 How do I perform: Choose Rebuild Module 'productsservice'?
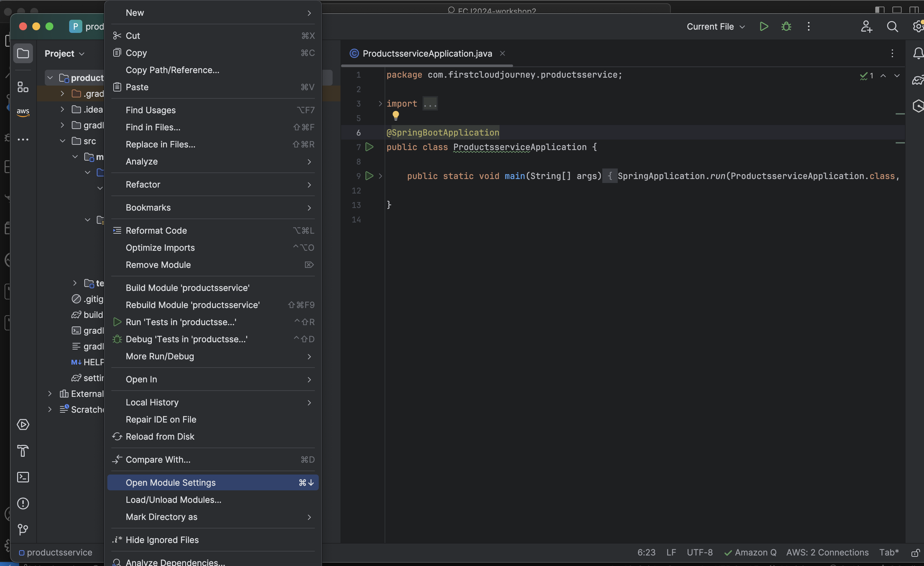213,305
